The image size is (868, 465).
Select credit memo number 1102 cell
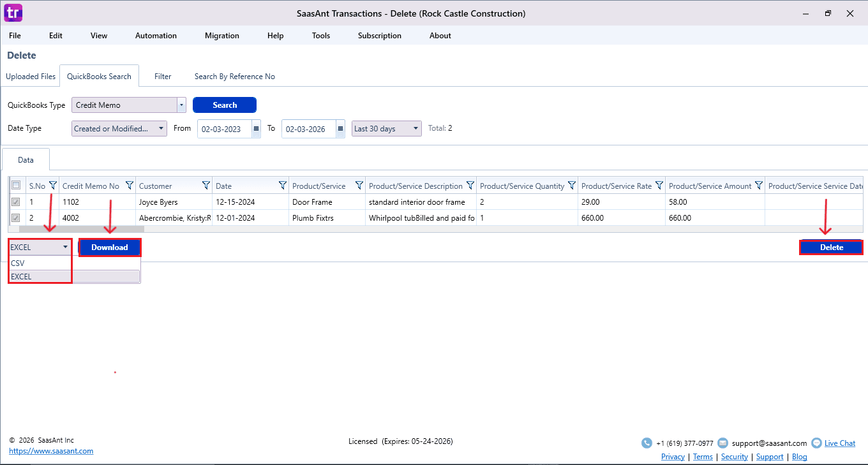click(x=97, y=202)
